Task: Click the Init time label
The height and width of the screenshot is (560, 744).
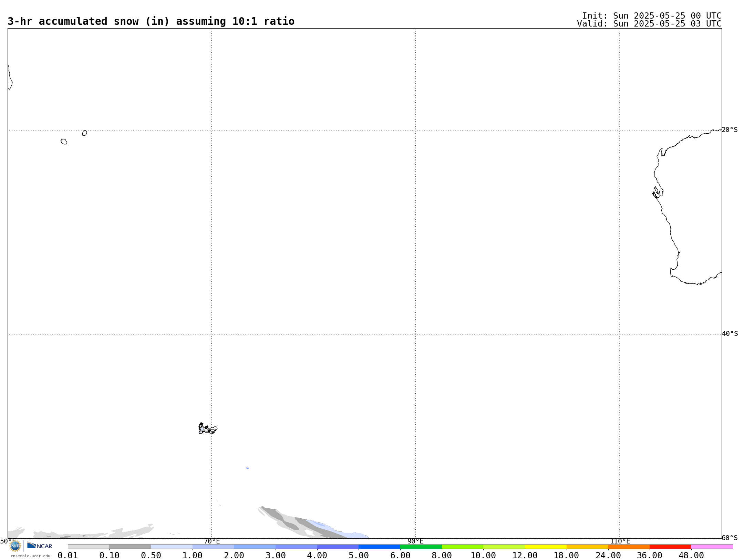Action: pyautogui.click(x=652, y=16)
